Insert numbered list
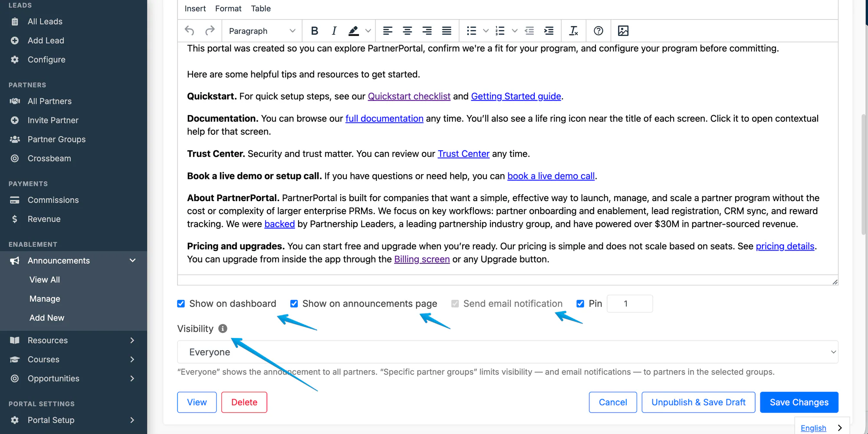The image size is (868, 434). click(500, 31)
